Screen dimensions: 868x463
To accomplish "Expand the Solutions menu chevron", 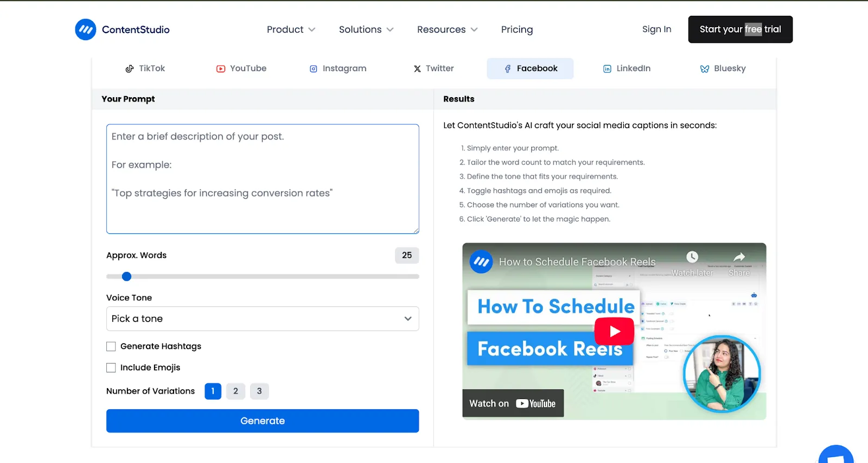I will [390, 30].
